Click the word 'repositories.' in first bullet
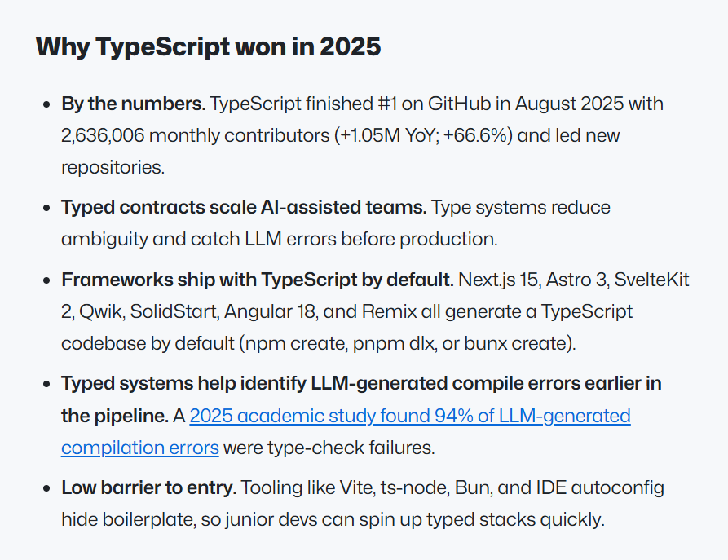 (113, 168)
